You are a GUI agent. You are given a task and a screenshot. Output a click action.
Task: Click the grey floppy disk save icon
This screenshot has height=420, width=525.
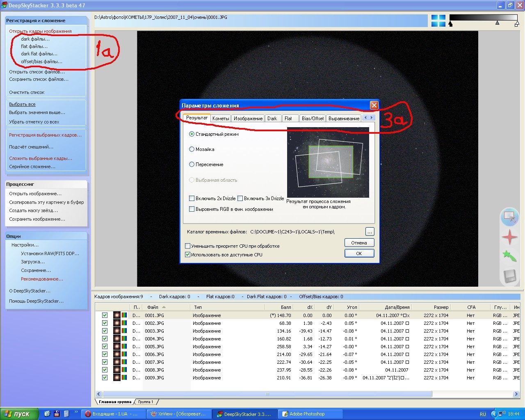coord(509,276)
